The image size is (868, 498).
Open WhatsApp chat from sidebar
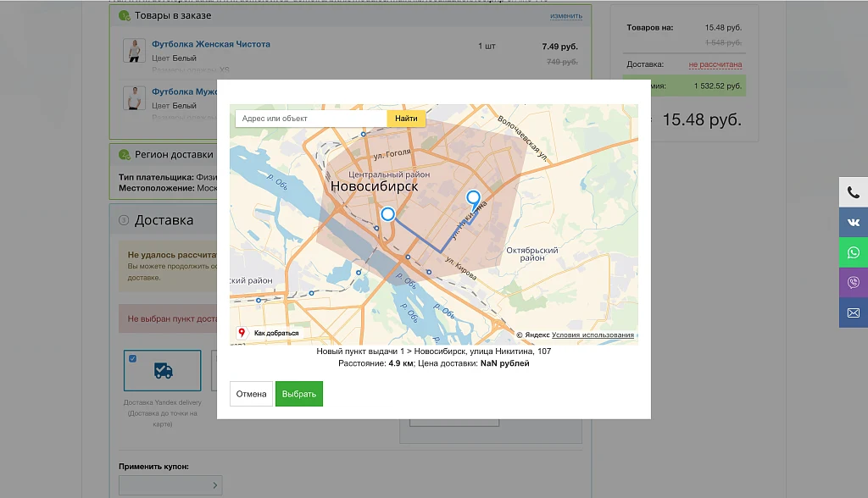[x=853, y=252]
